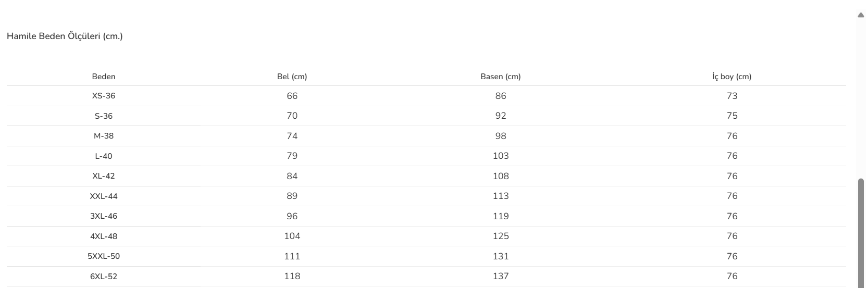Click the Bel (cm) column header

tap(292, 77)
